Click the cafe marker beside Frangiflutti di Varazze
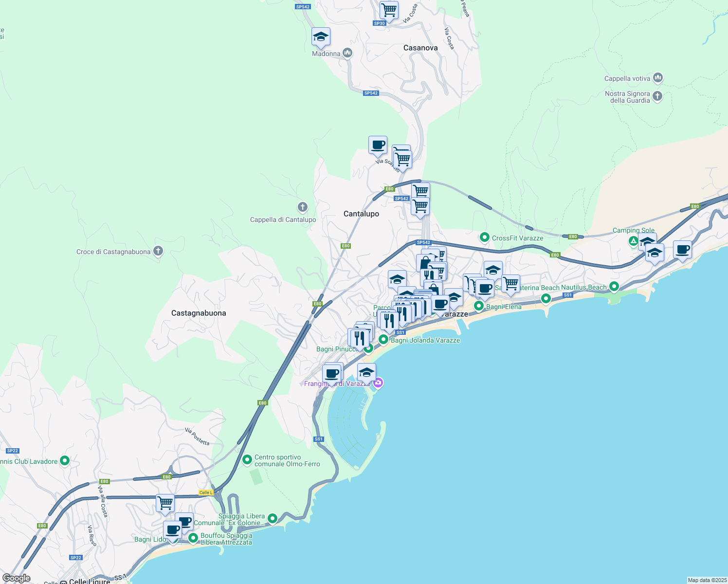728x584 pixels. point(332,374)
